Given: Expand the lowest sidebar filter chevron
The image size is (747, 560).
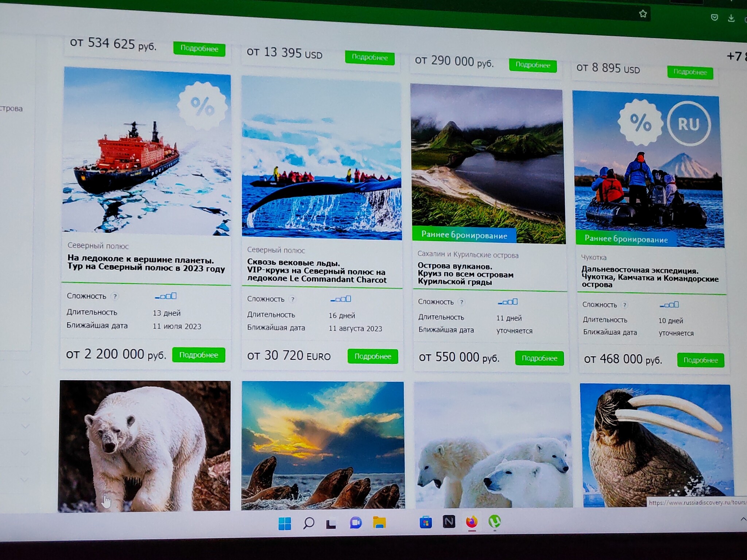Looking at the screenshot, I should point(24,480).
